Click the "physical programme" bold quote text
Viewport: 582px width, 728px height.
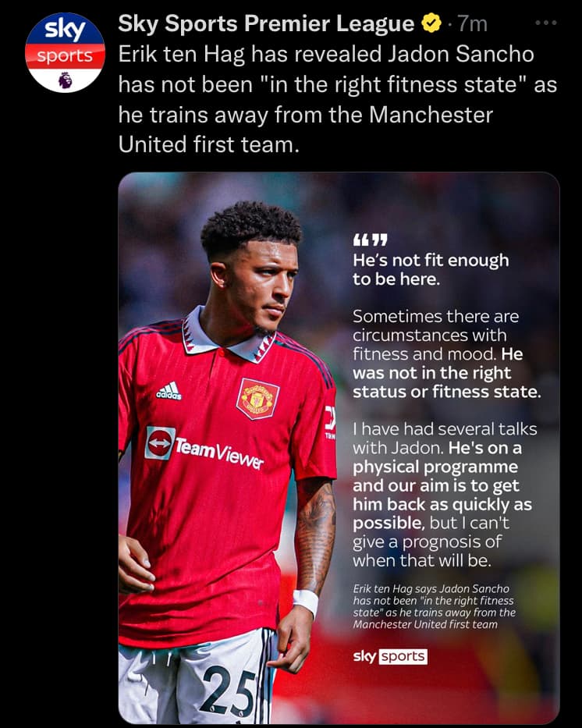435,467
